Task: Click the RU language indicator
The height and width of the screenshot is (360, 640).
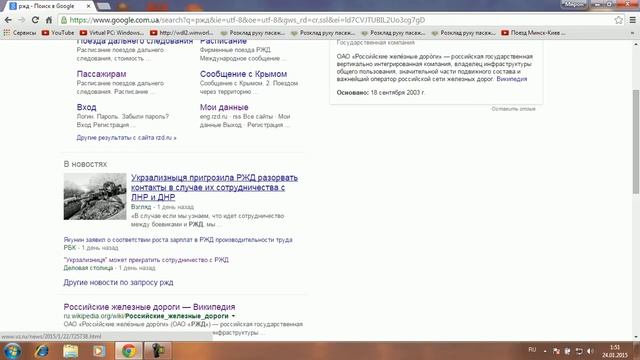Action: pyautogui.click(x=532, y=350)
